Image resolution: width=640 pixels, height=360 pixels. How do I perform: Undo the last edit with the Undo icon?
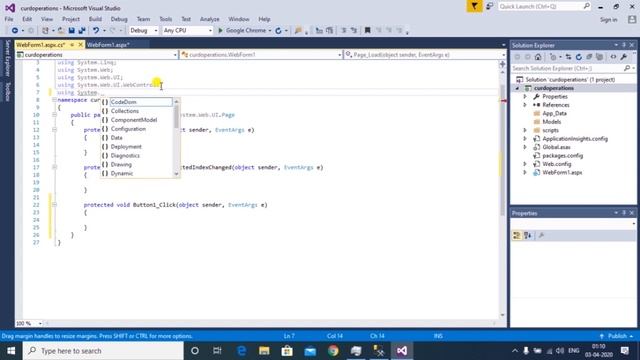click(96, 31)
